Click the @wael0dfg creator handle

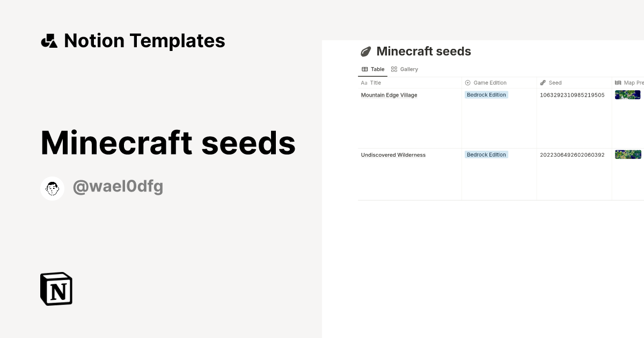[x=118, y=187]
